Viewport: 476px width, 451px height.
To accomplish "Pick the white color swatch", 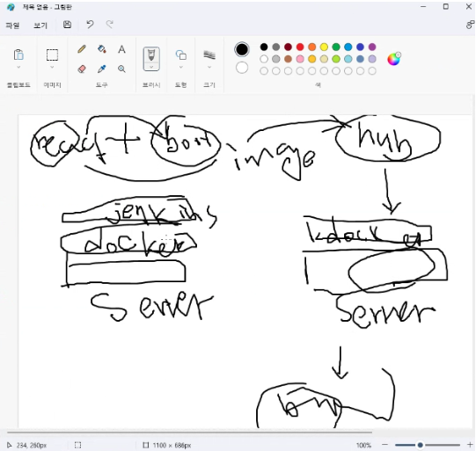I will (264, 59).
